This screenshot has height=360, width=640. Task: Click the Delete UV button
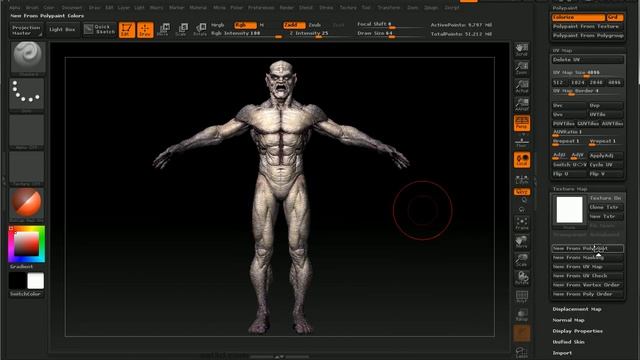pyautogui.click(x=588, y=60)
